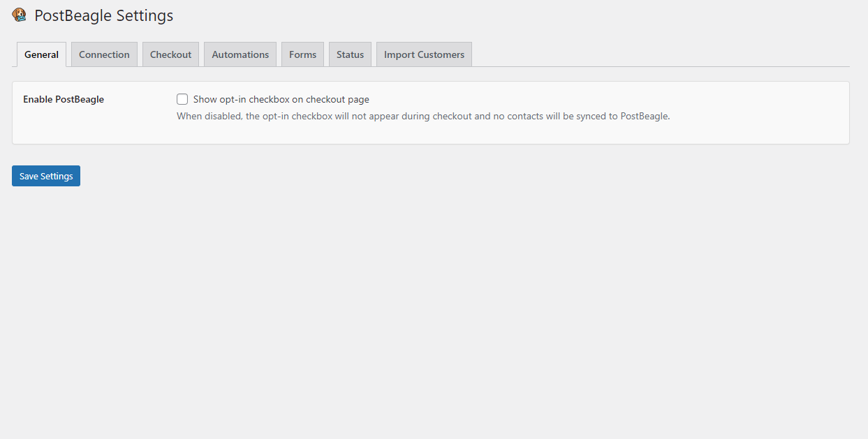
Task: View the Status tab
Action: pyautogui.click(x=350, y=54)
